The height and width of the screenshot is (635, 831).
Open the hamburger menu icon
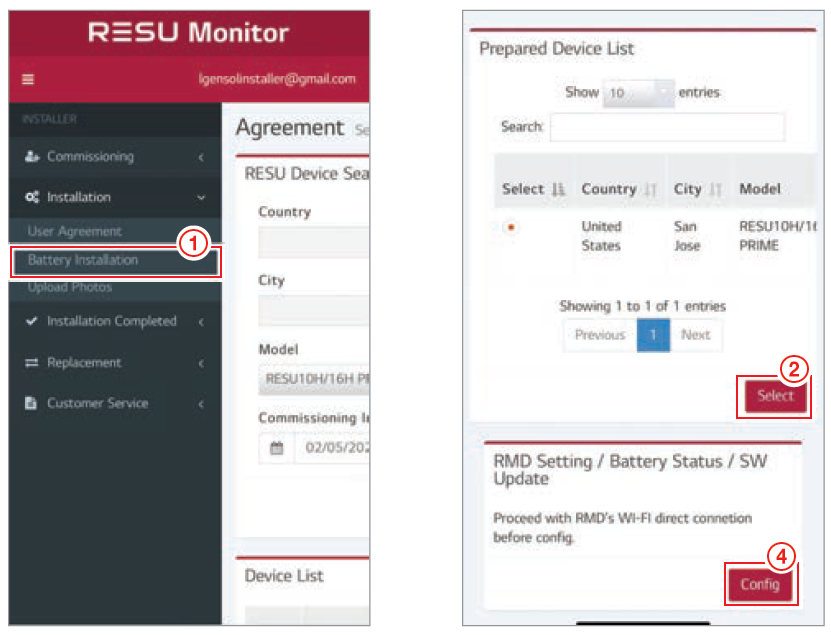pos(28,79)
